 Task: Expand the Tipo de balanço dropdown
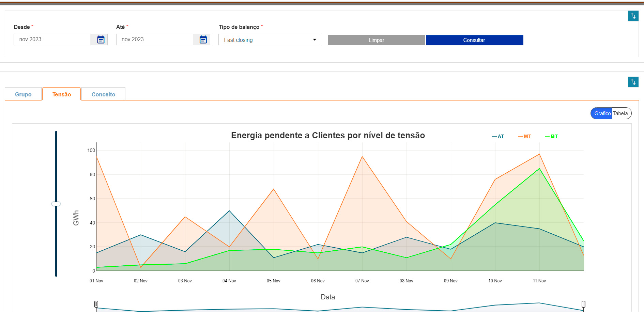click(269, 40)
